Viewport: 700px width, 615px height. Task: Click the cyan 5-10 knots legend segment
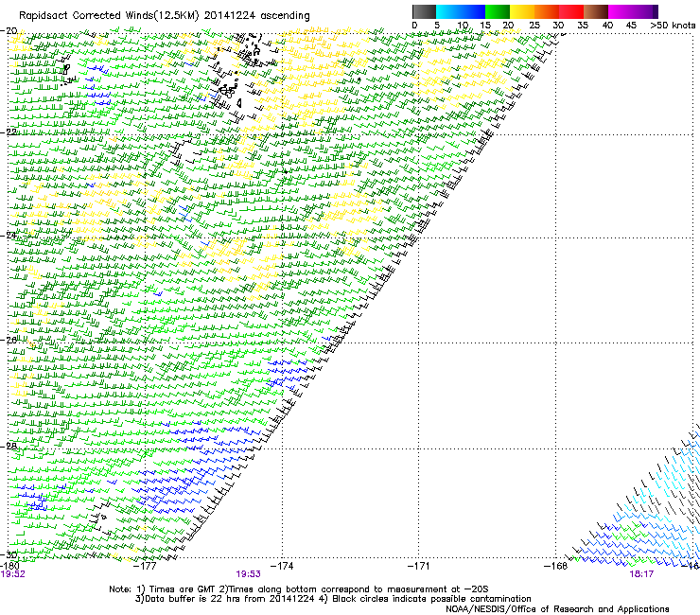[448, 11]
